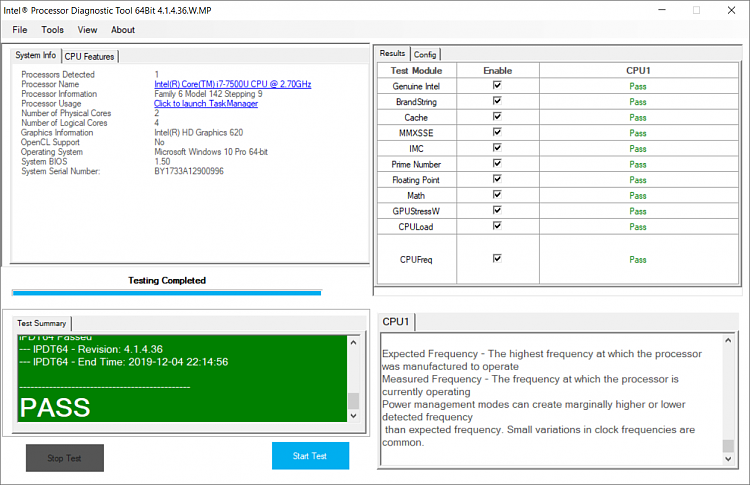
Task: Switch to the Config tab
Action: pos(425,55)
